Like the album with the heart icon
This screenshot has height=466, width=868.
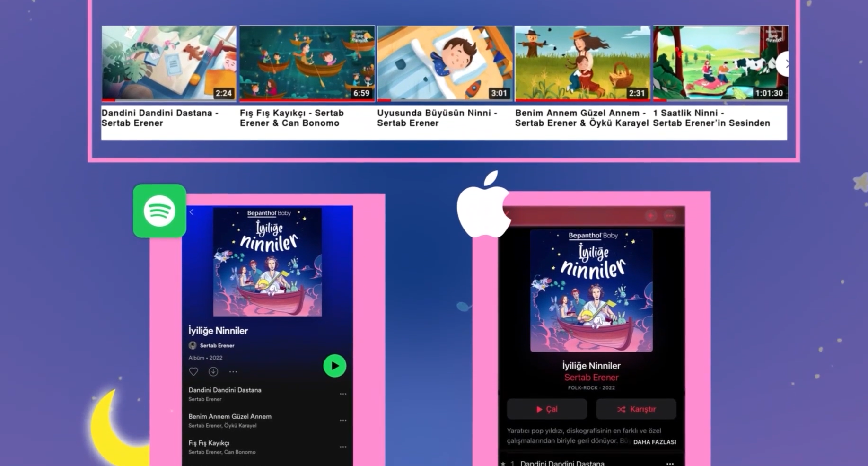point(193,372)
